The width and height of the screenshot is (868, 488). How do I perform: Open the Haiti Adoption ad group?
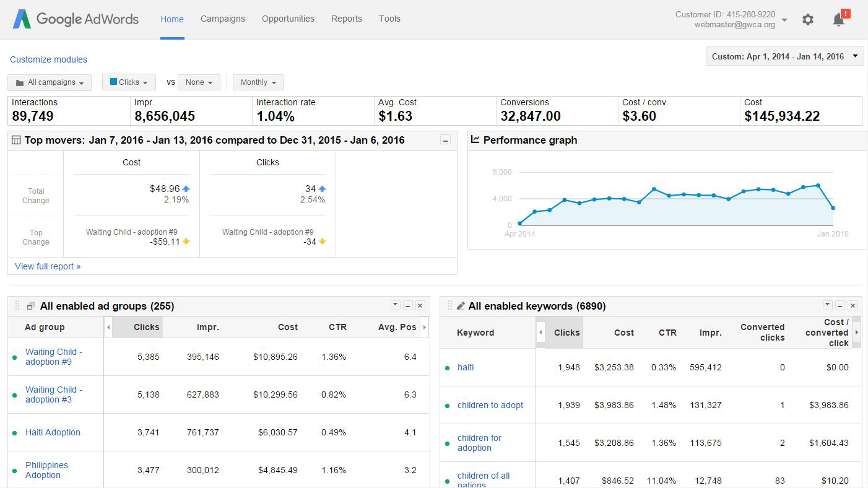tap(53, 432)
